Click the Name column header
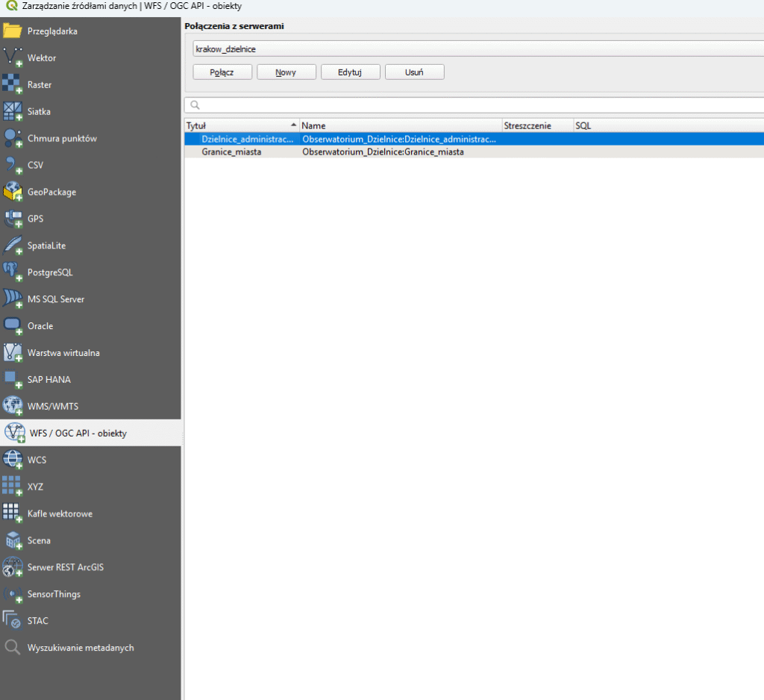The height and width of the screenshot is (700, 764). 400,126
